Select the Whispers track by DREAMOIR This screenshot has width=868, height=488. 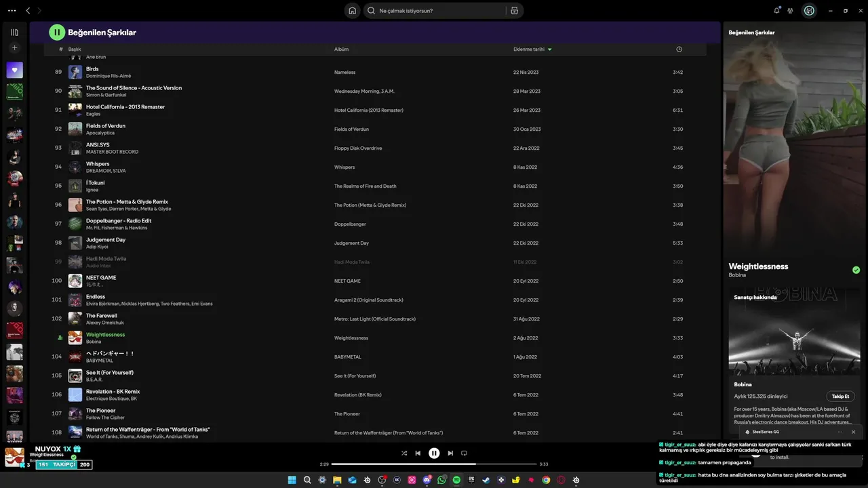tap(98, 164)
